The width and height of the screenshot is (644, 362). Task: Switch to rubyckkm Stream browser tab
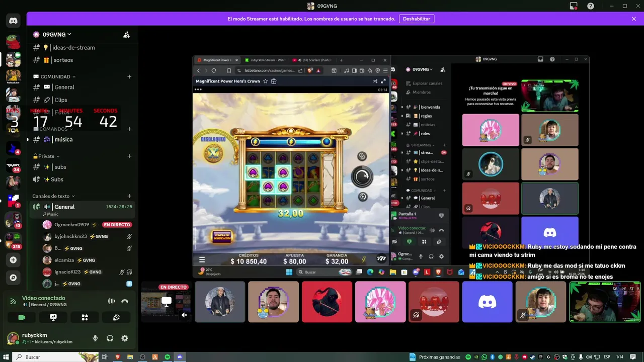point(264,60)
